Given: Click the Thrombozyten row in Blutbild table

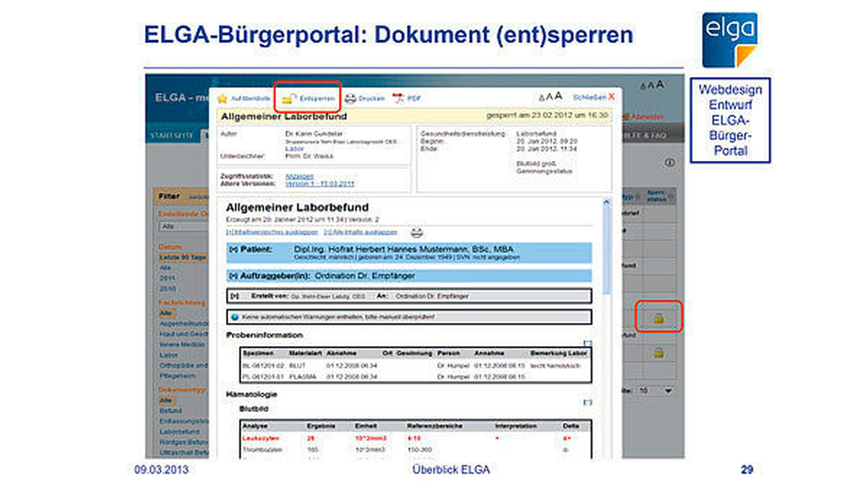Looking at the screenshot, I should (262, 449).
